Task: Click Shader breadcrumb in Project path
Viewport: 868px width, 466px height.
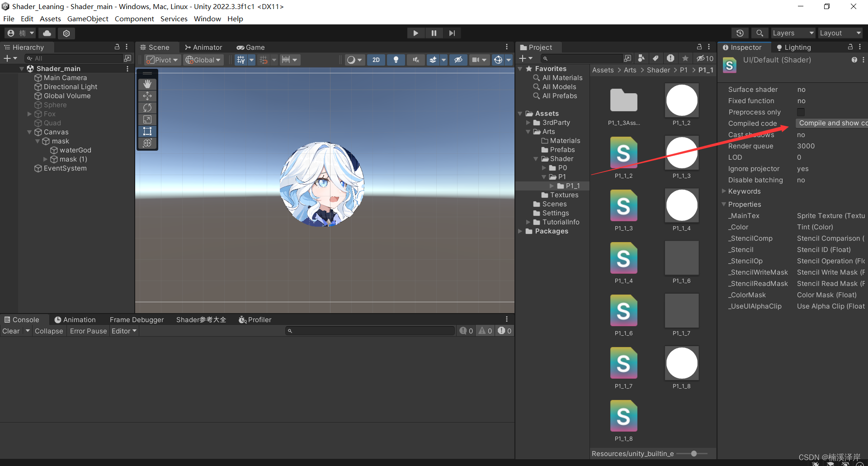Action: pos(658,70)
